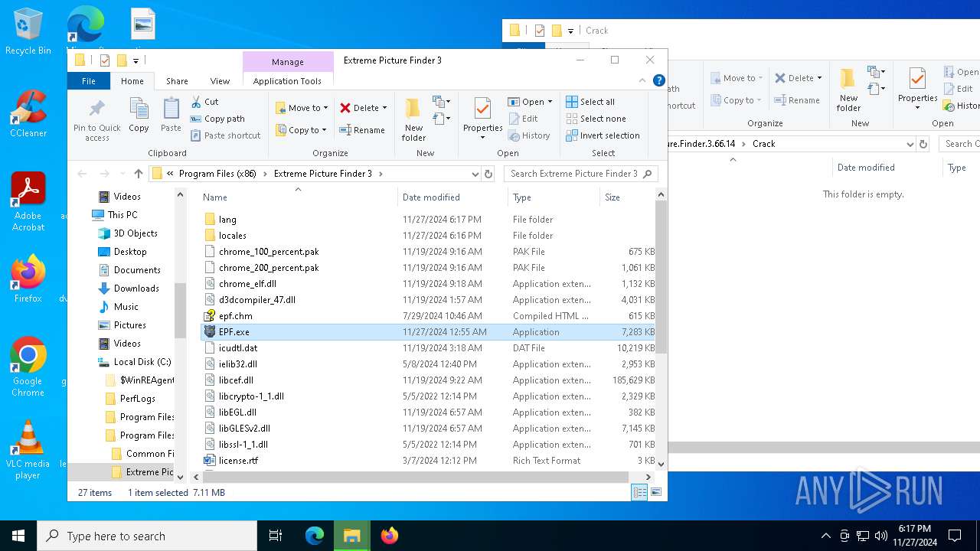This screenshot has height=551, width=980.
Task: Open the CCleaner desktop shortcut
Action: click(28, 115)
